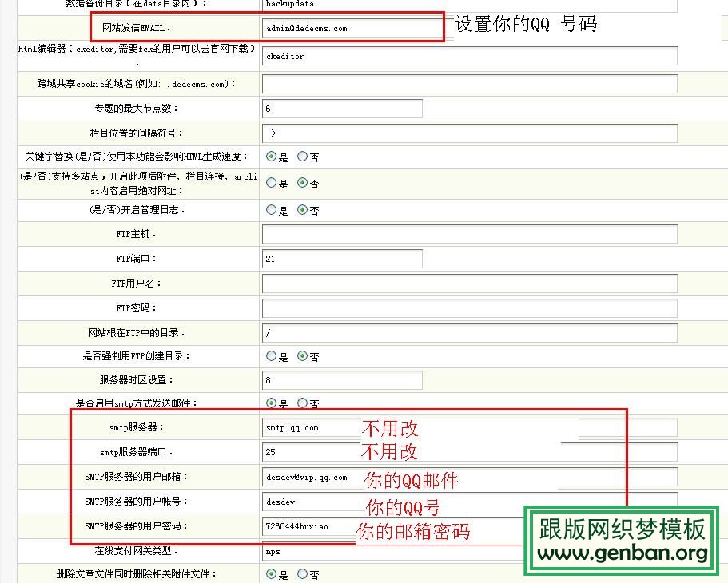Click the FTP host input field
This screenshot has width=728, height=583.
coord(467,233)
